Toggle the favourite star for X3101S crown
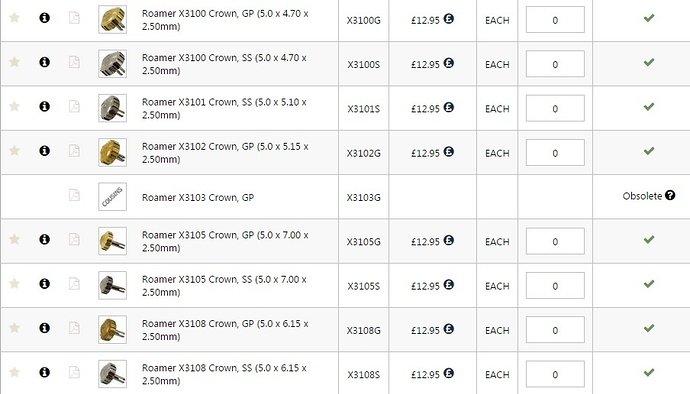This screenshot has height=394, width=690. tap(15, 106)
